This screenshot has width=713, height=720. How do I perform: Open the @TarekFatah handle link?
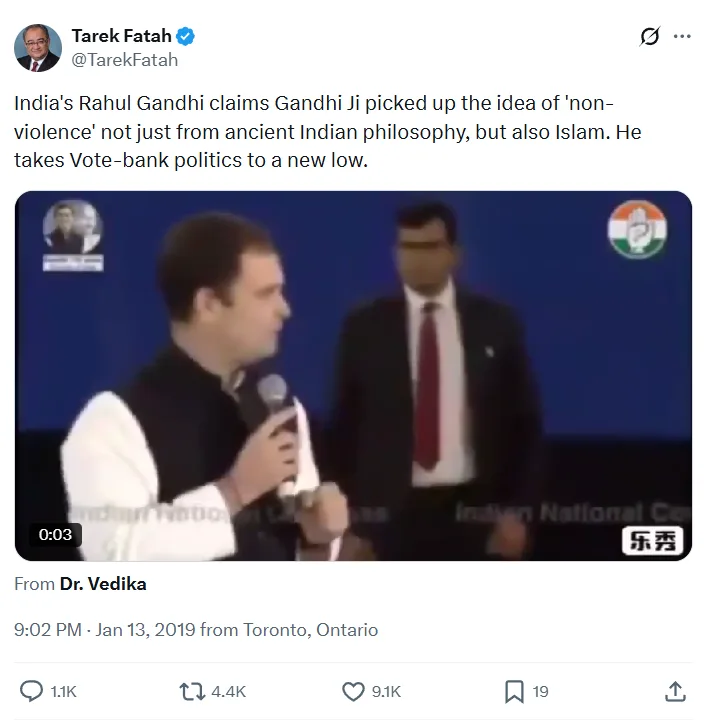pyautogui.click(x=125, y=60)
